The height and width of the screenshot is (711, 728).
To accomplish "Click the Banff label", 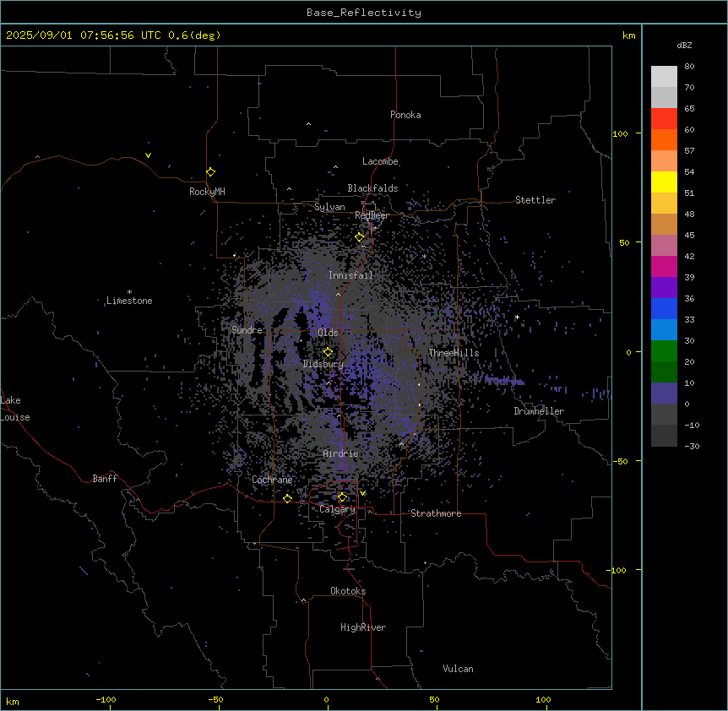I will point(105,479).
